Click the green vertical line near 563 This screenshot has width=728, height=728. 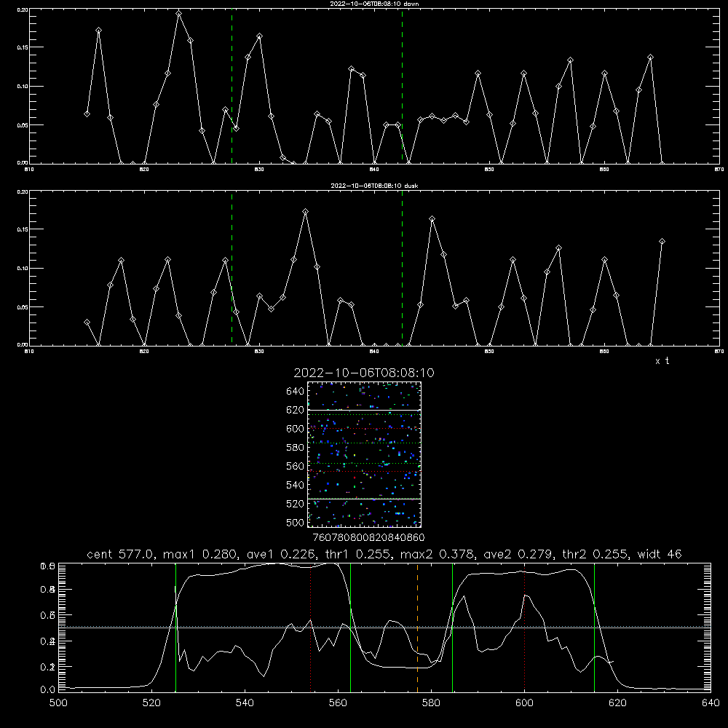(x=351, y=627)
